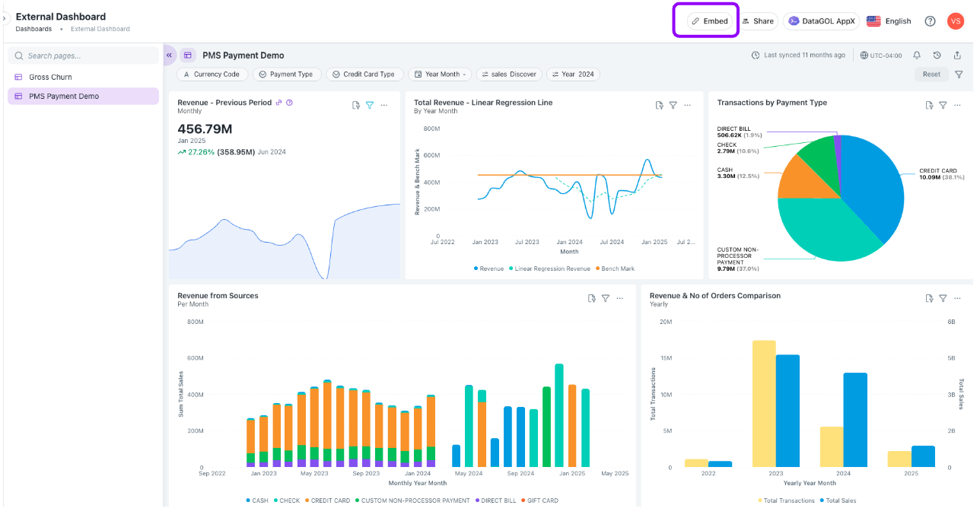Click the export upload icon
Viewport: 980px width, 521px height.
[x=957, y=56]
